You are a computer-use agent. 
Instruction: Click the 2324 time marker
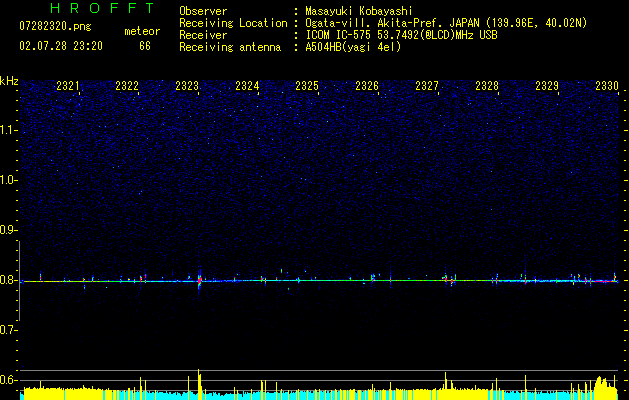click(247, 86)
